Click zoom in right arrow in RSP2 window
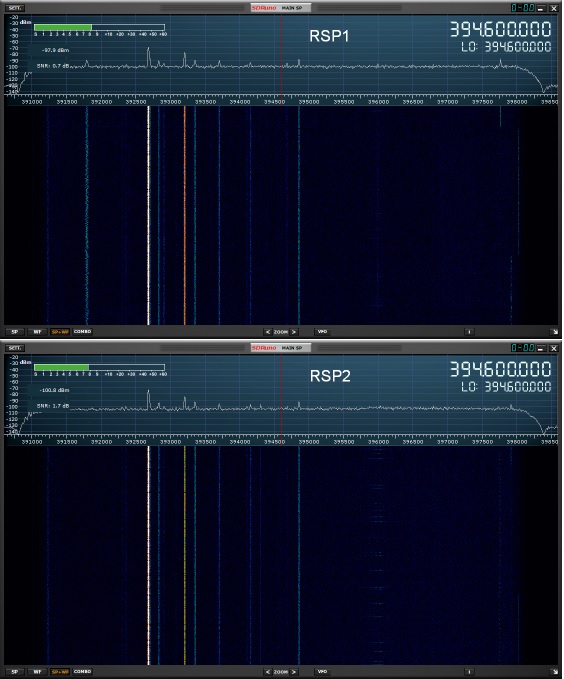Viewport: 564px width, 679px height. [294, 672]
